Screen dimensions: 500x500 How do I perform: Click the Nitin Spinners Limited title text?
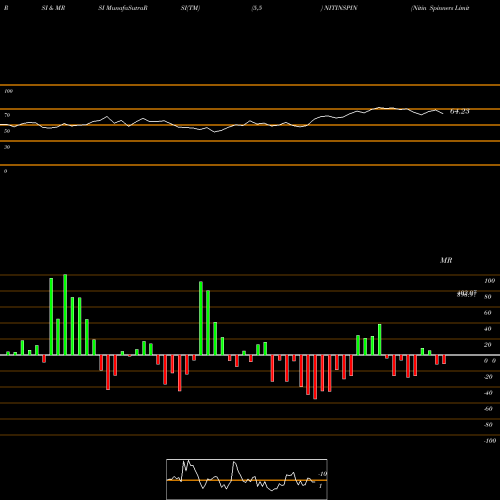coord(440,8)
